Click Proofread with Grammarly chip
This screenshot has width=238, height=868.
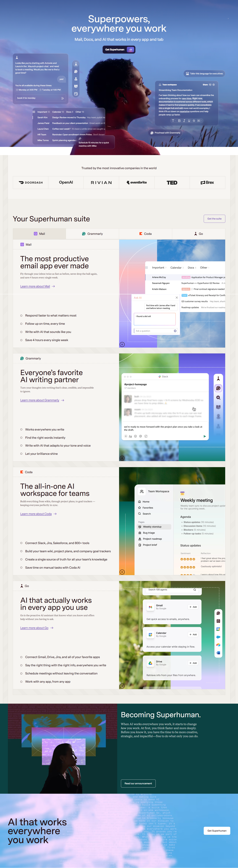point(166,133)
